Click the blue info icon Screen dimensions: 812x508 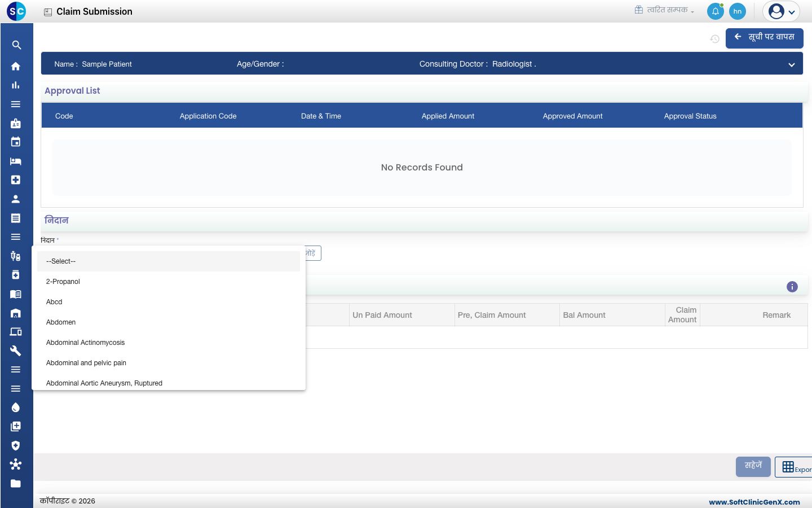(x=792, y=287)
